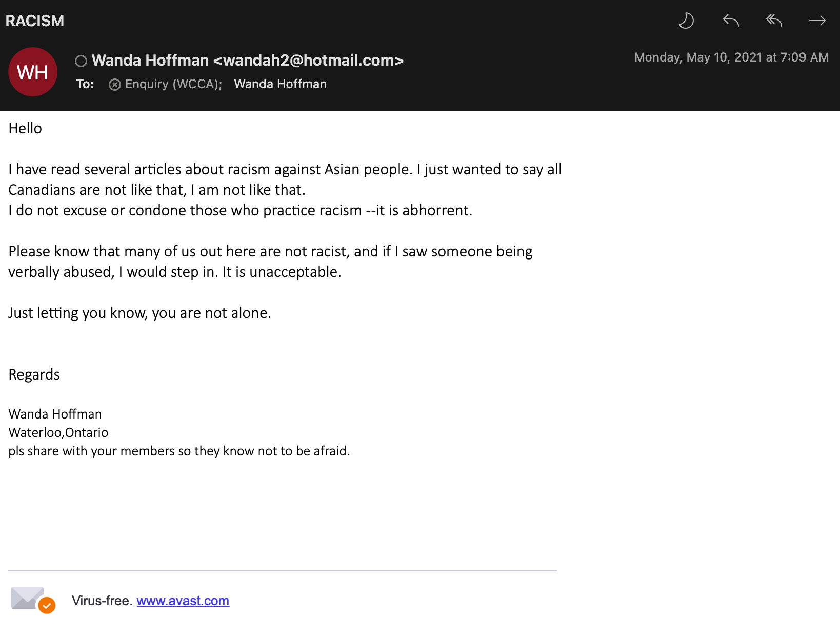Click the Reply arrow icon
Viewport: 840px width, 637px height.
[731, 21]
